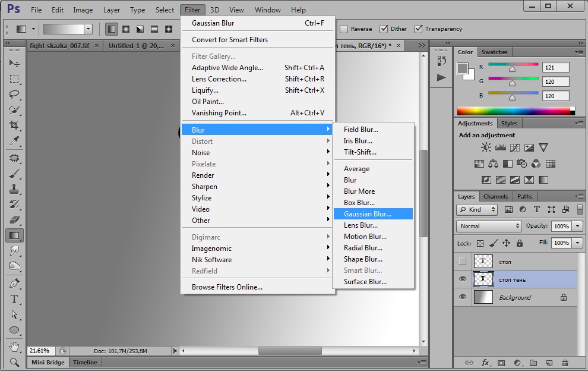Toggle the Transparency checkbox
The height and width of the screenshot is (371, 588).
[418, 29]
